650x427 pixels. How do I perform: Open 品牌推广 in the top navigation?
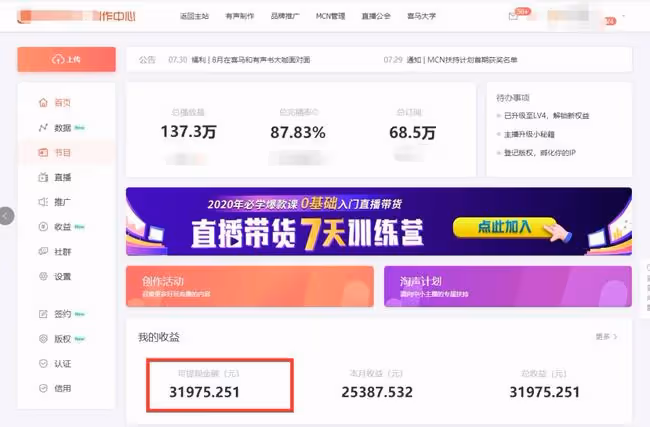click(285, 16)
